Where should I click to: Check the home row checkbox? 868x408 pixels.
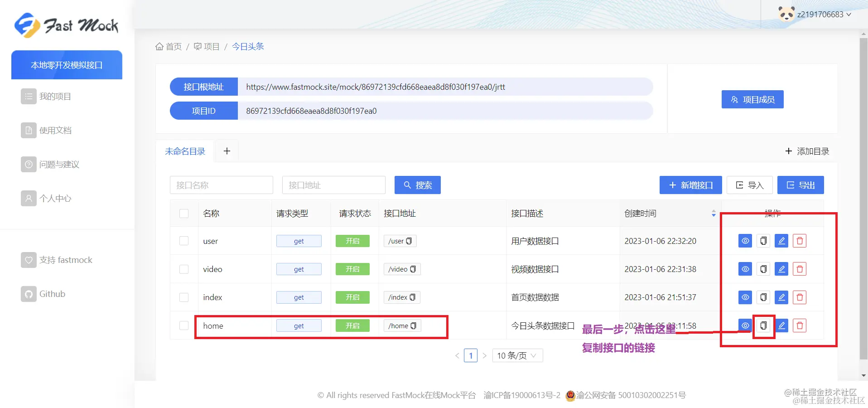pos(184,325)
